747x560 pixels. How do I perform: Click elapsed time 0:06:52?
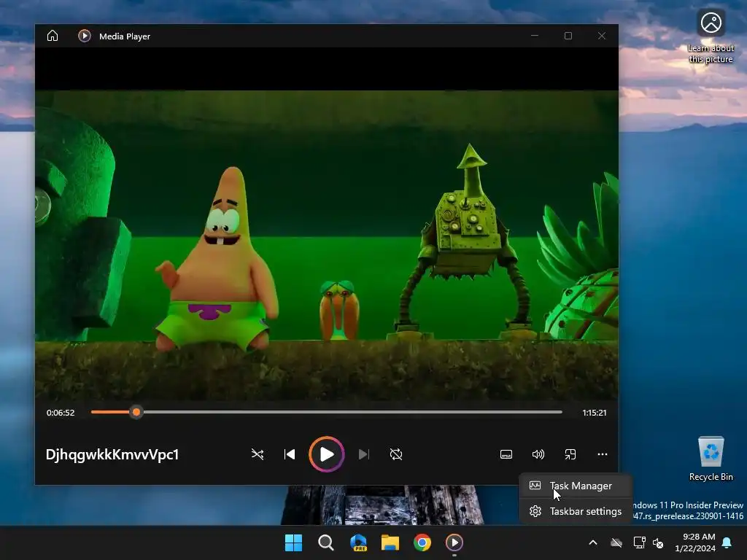click(x=61, y=413)
